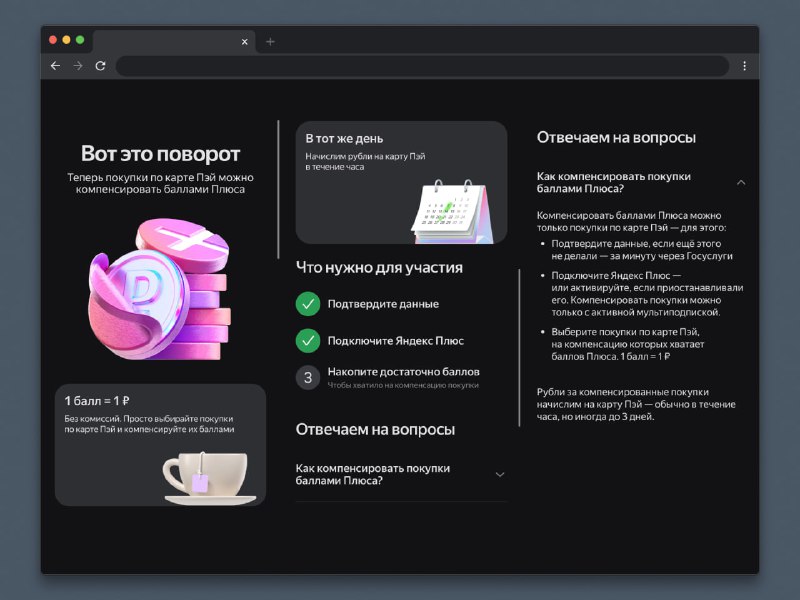This screenshot has height=600, width=800.
Task: Click the green checkmark beside Подтвердите данные
Action: pyautogui.click(x=308, y=304)
